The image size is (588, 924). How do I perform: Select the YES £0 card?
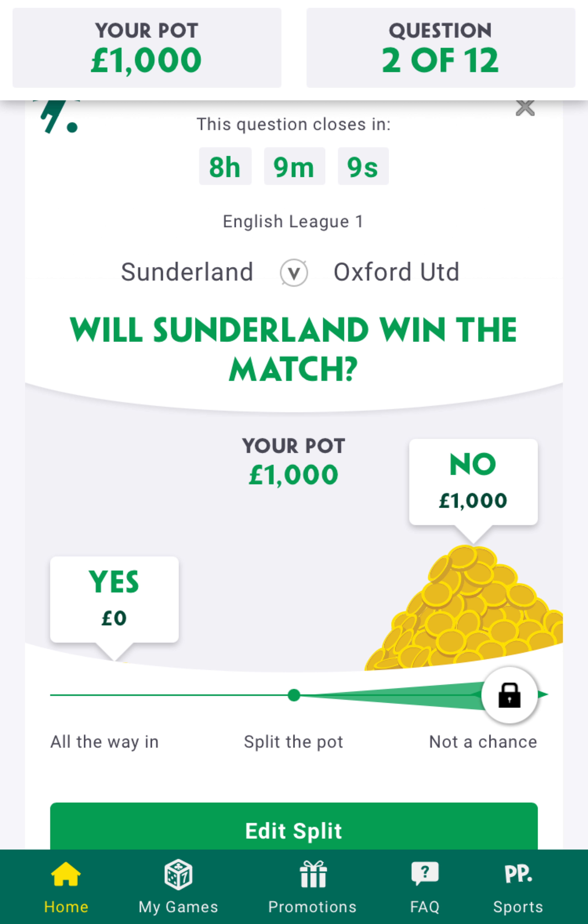click(114, 599)
